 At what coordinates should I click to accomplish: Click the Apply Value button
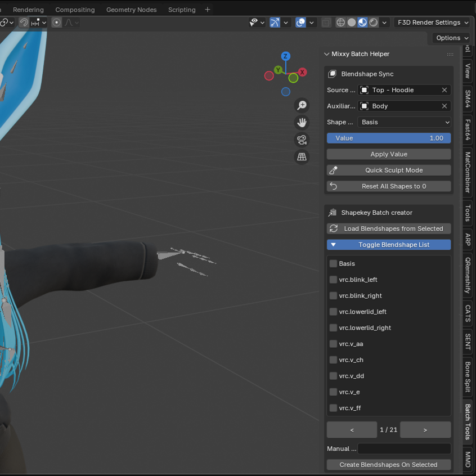point(389,154)
